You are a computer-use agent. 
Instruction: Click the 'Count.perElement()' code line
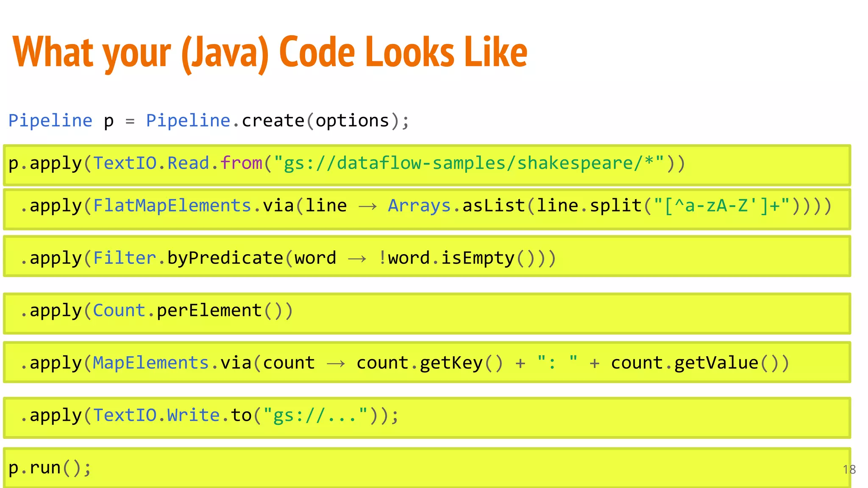point(427,313)
